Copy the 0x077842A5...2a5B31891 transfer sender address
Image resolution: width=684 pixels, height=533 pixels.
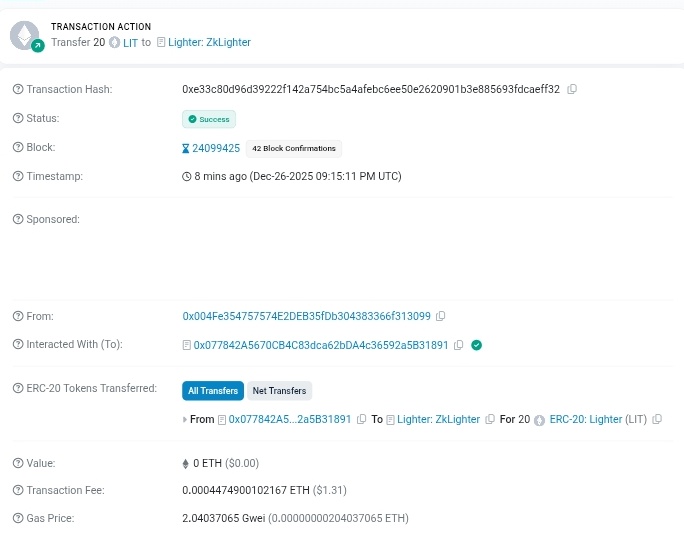[x=361, y=419]
